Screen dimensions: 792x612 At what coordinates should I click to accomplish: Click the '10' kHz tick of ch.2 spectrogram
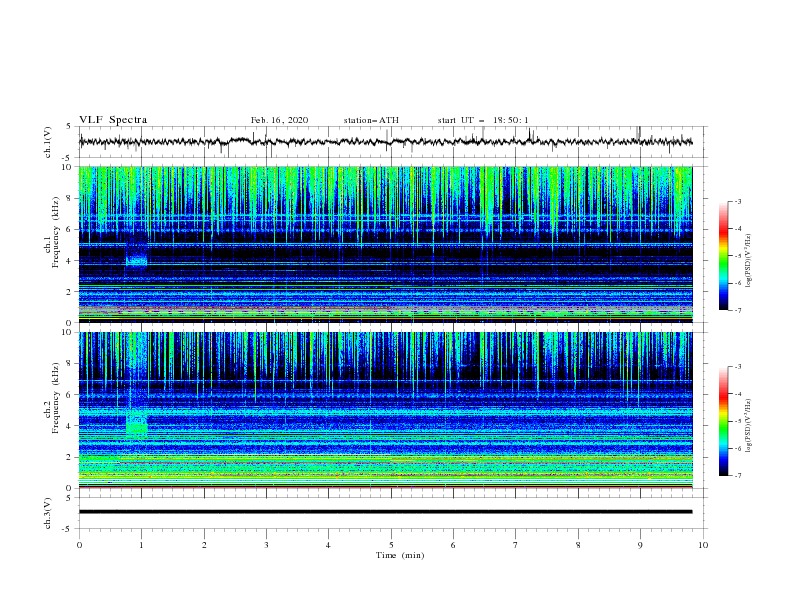[x=68, y=332]
